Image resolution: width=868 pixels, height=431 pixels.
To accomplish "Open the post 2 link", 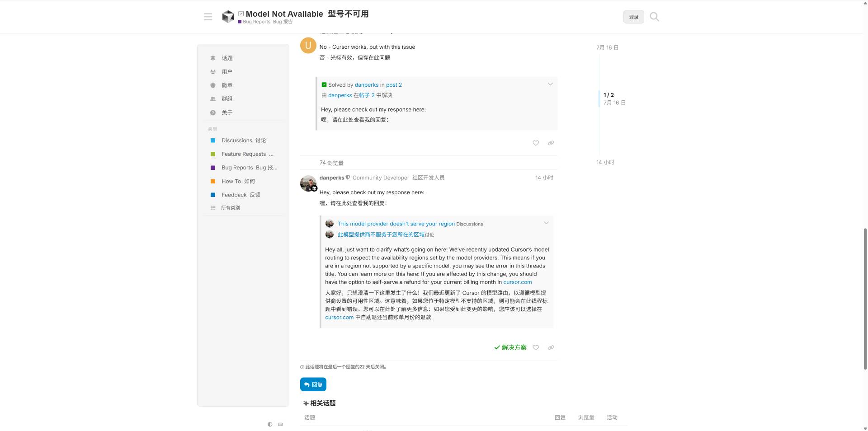I will coord(394,84).
